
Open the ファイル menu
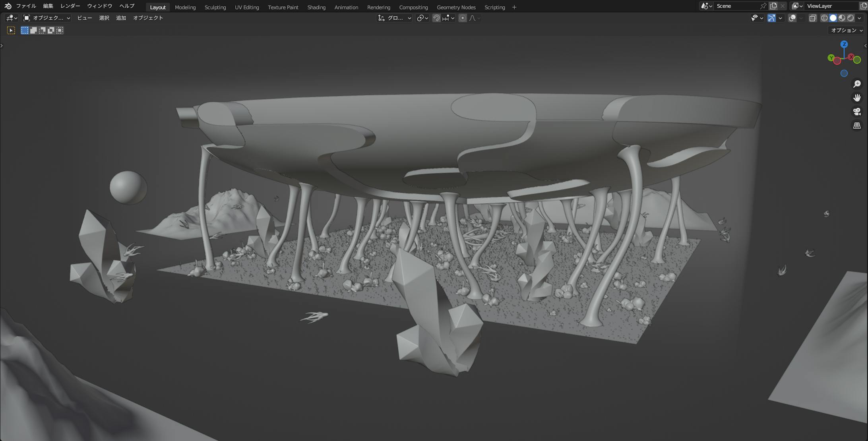[26, 6]
